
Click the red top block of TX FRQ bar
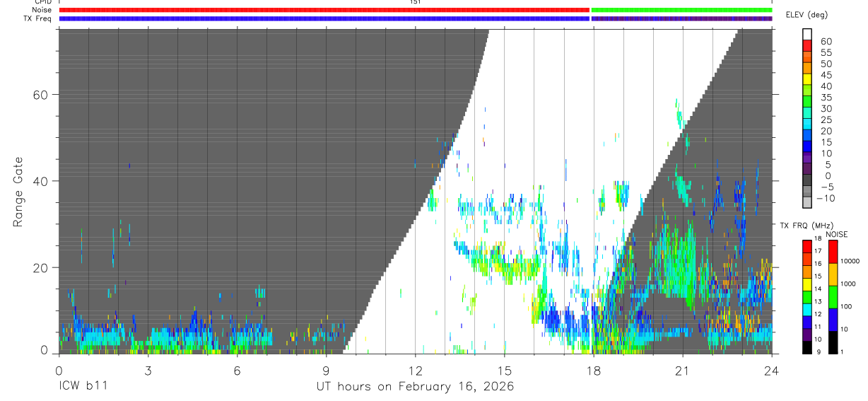tap(807, 245)
